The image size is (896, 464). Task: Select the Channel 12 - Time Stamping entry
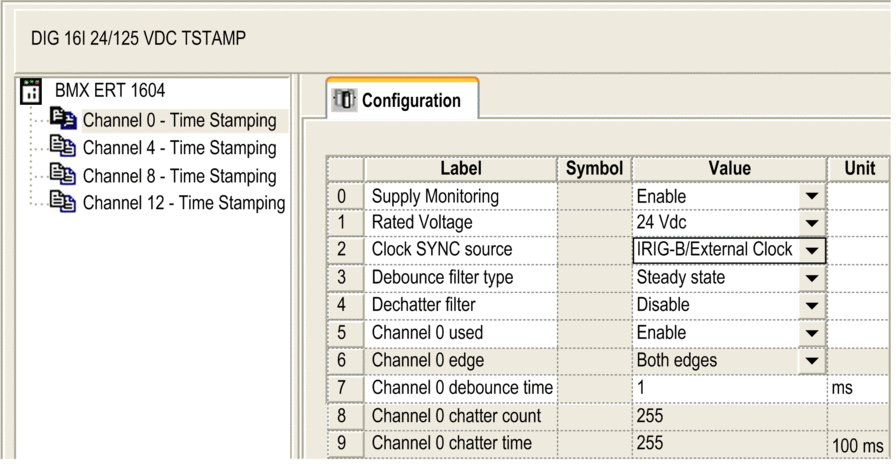click(184, 203)
